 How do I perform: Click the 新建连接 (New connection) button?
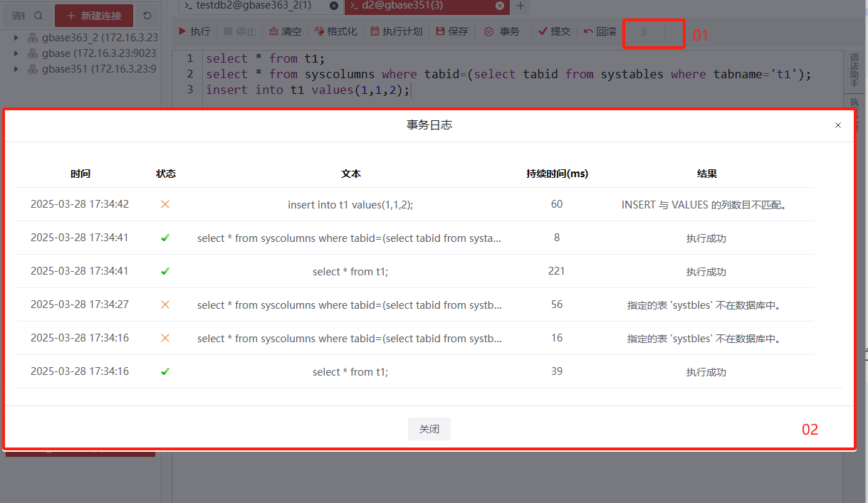pos(94,16)
